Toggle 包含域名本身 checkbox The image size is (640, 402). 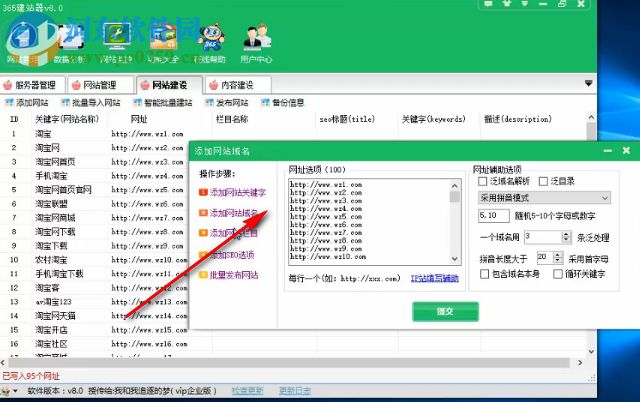(484, 274)
